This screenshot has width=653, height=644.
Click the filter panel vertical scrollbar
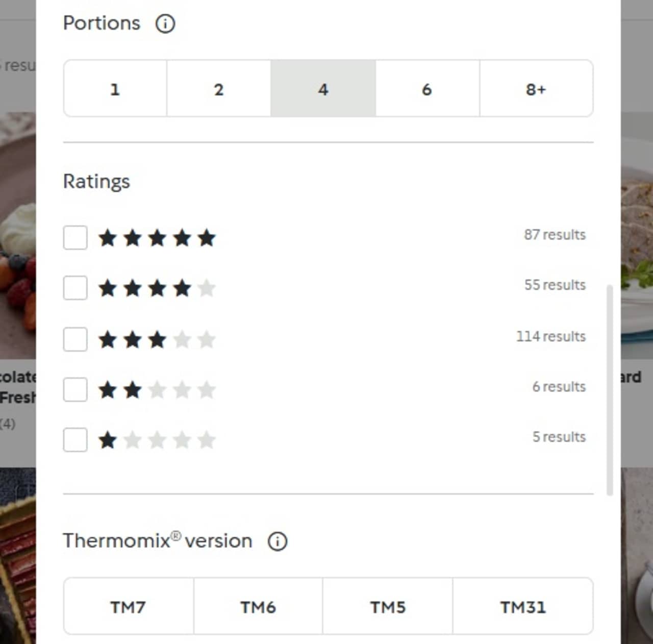pyautogui.click(x=609, y=390)
